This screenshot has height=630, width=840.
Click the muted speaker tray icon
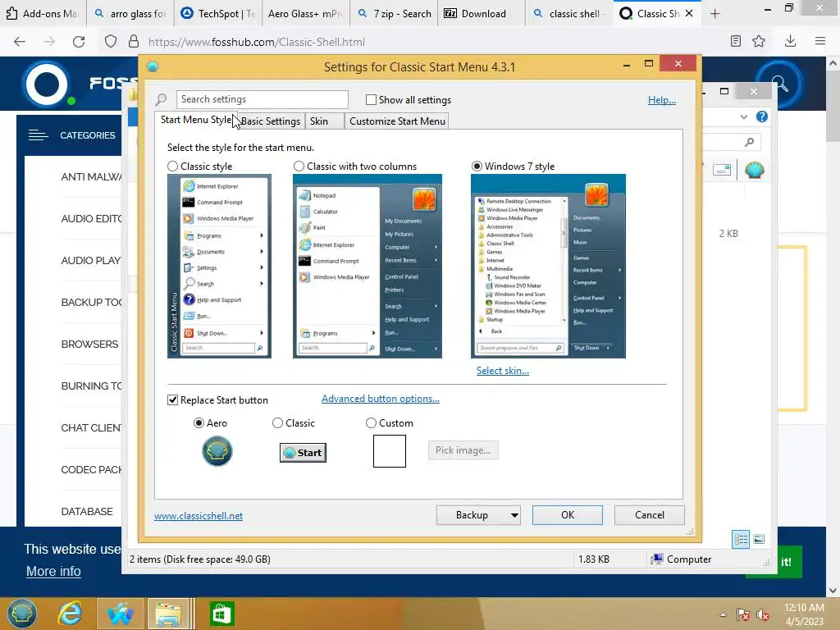point(763,615)
